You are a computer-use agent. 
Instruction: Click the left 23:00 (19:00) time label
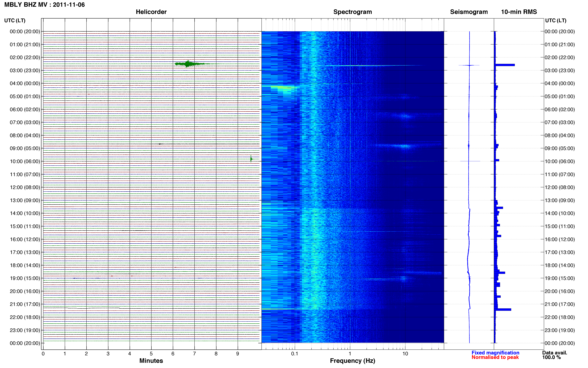(25, 330)
